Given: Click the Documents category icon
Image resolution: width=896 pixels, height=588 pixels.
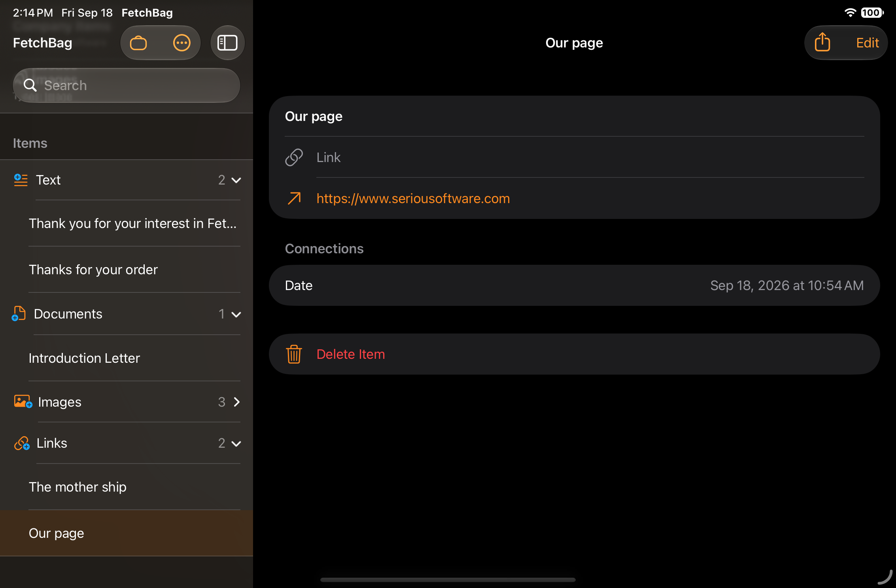Looking at the screenshot, I should 19,313.
